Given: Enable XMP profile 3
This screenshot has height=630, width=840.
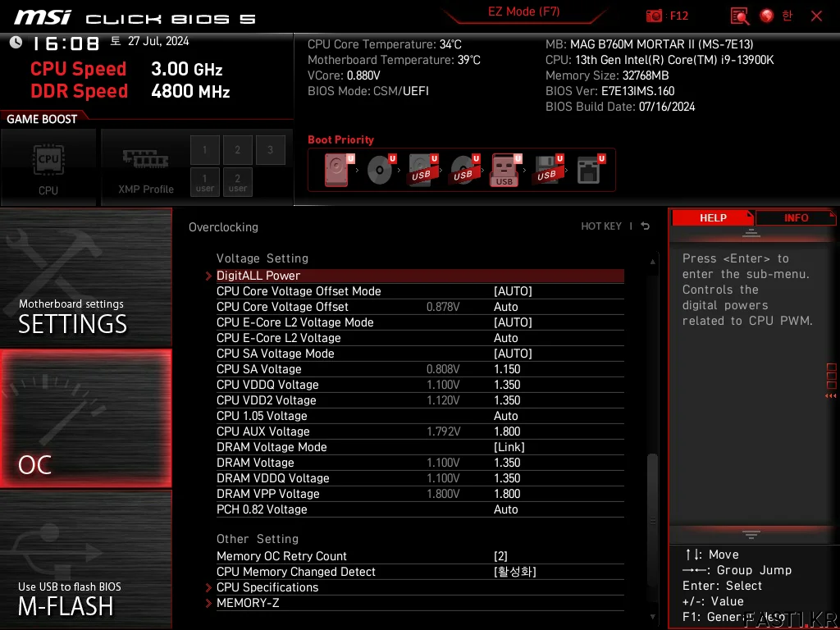Looking at the screenshot, I should [x=270, y=150].
